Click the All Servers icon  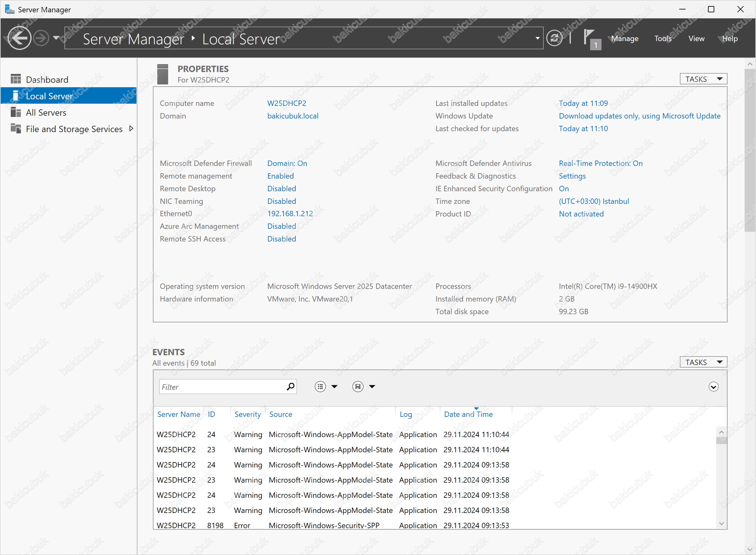(15, 112)
